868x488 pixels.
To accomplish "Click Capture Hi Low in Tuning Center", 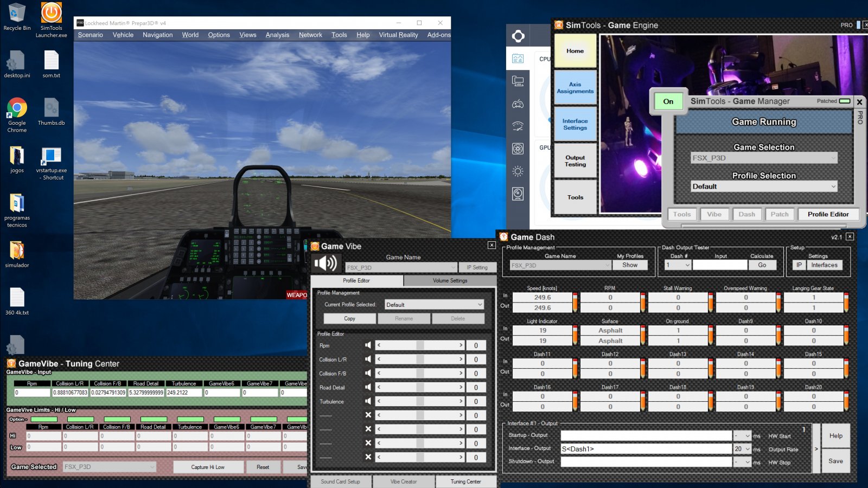I will tap(208, 467).
